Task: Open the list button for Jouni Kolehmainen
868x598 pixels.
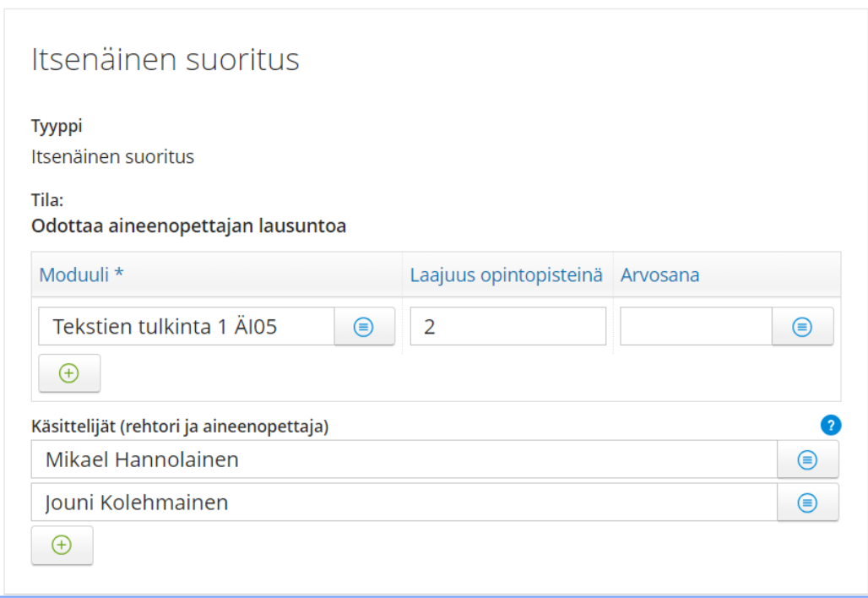Action: 808,503
